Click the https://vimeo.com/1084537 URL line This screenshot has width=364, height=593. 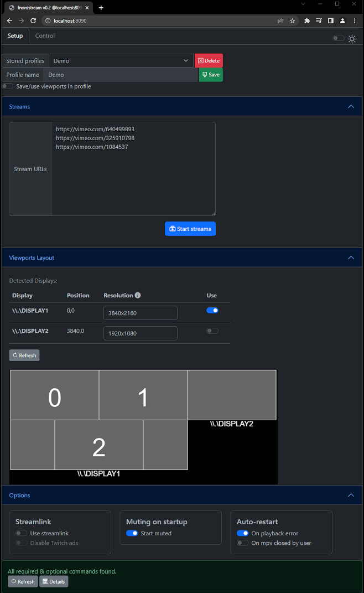(92, 147)
